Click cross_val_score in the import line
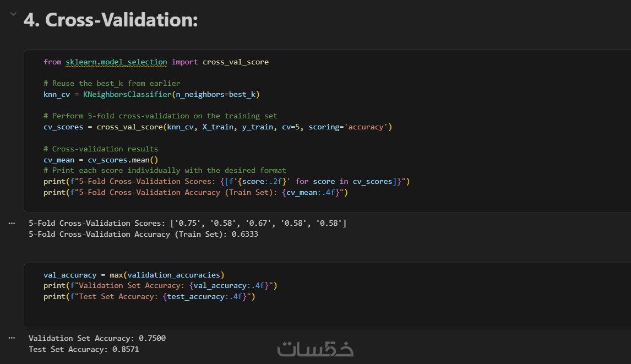 pyautogui.click(x=236, y=62)
